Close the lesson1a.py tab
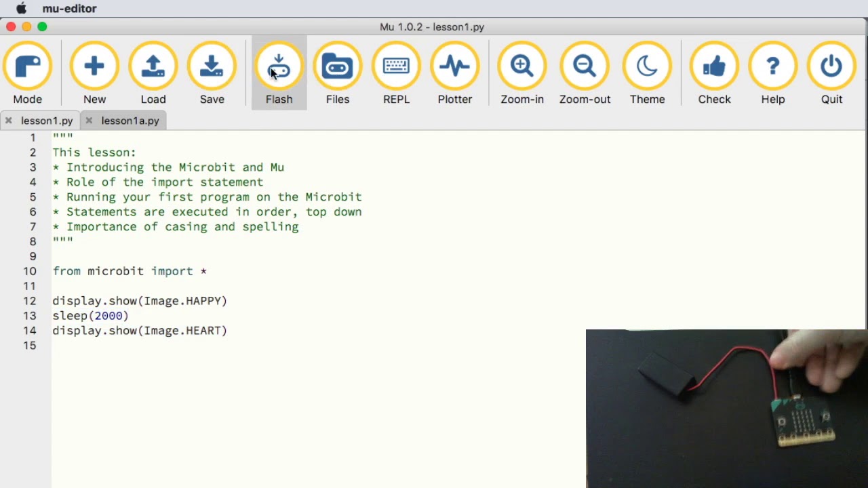 click(x=89, y=121)
